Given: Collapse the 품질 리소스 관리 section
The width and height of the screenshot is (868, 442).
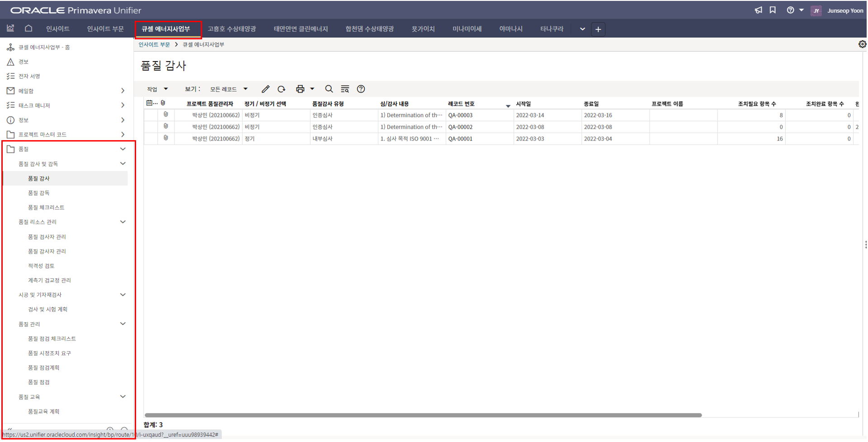Looking at the screenshot, I should pyautogui.click(x=123, y=222).
